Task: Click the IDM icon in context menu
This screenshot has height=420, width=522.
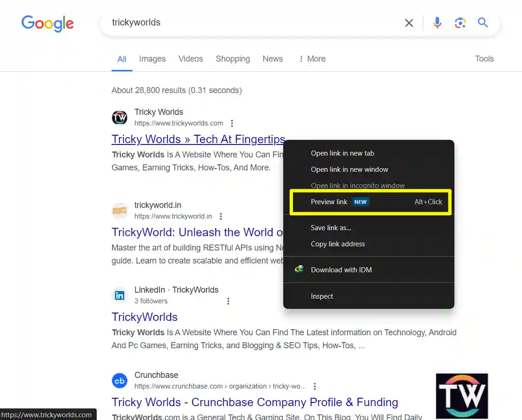Action: [299, 269]
